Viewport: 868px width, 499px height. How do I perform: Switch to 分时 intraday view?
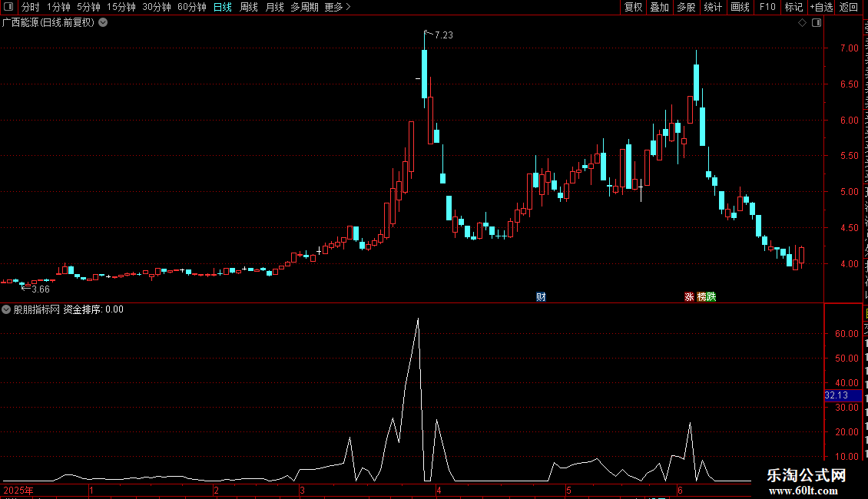(31, 7)
